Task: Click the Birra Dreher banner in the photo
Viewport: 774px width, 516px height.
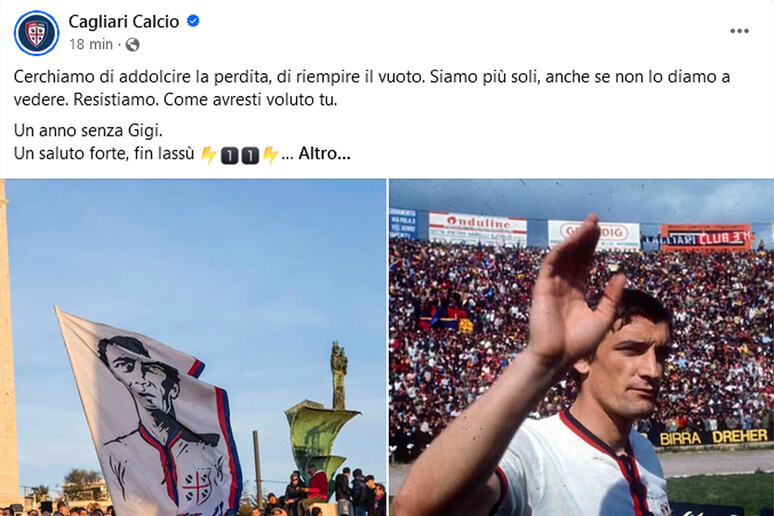Action: click(713, 437)
